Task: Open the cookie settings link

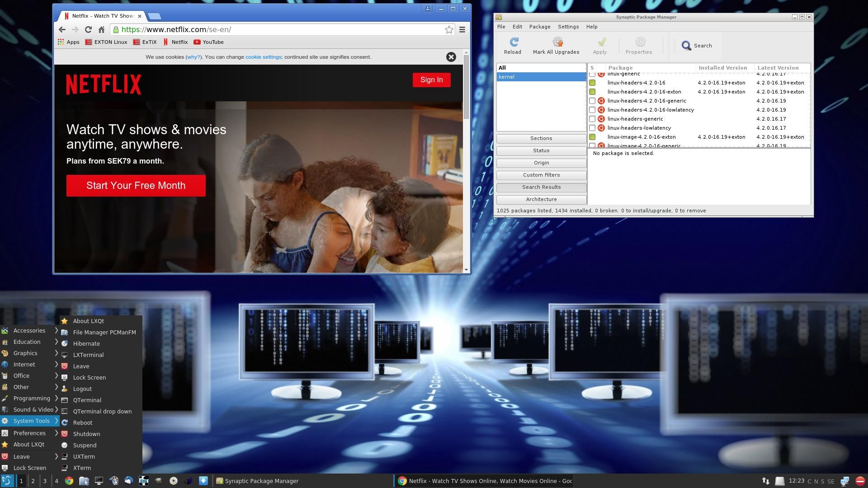Action: tap(263, 57)
